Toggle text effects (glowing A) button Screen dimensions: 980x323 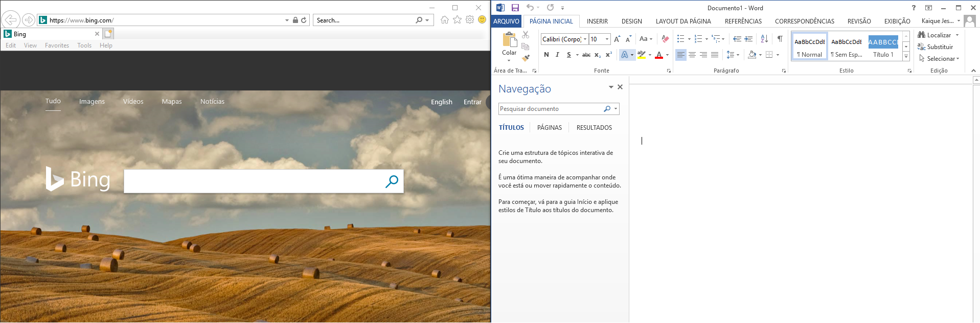click(x=624, y=55)
